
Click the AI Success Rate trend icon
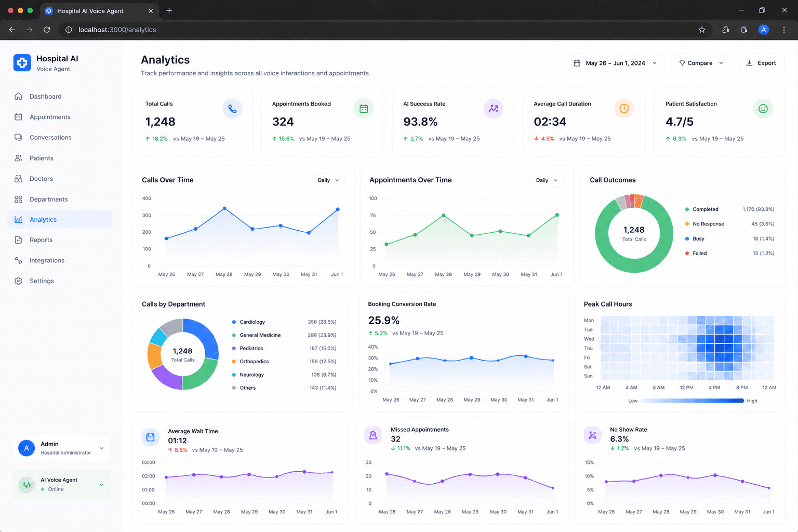(494, 109)
